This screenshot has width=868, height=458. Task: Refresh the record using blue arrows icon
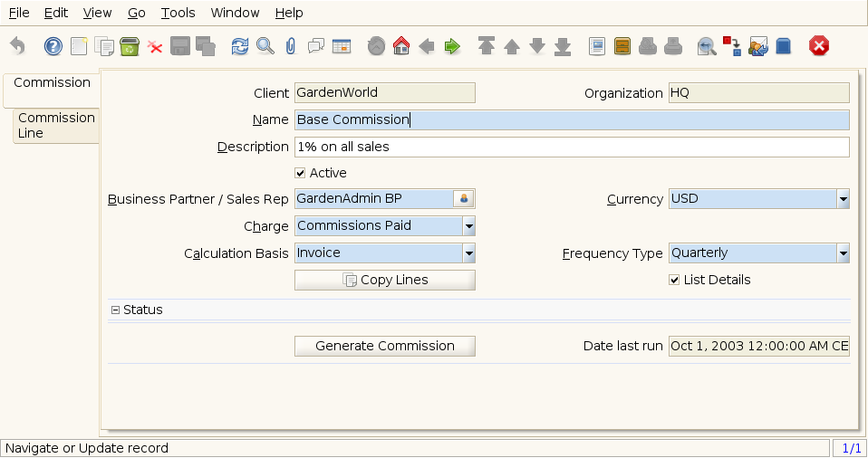pyautogui.click(x=239, y=46)
